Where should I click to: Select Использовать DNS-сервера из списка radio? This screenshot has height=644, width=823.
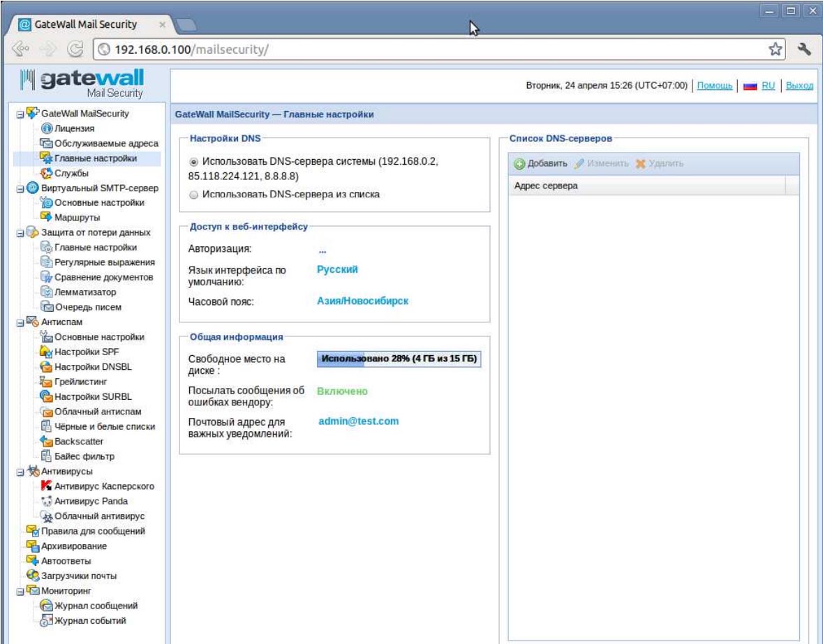click(x=193, y=195)
